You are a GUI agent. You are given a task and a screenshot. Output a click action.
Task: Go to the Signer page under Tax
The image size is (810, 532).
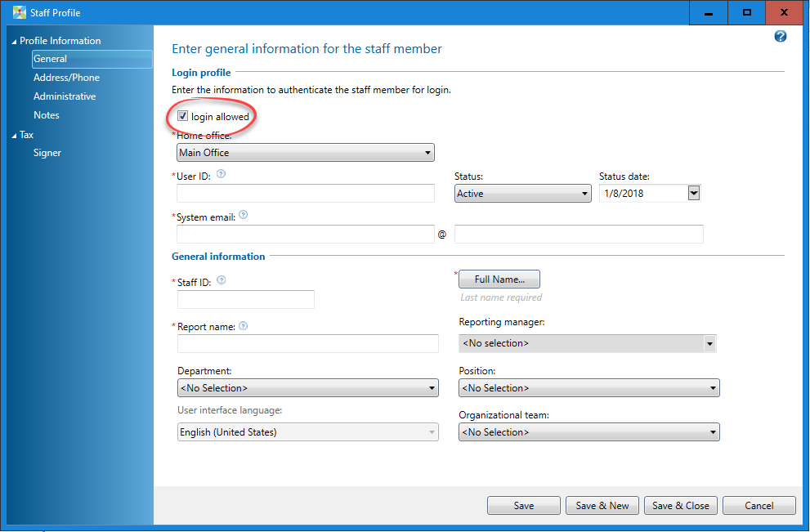47,153
